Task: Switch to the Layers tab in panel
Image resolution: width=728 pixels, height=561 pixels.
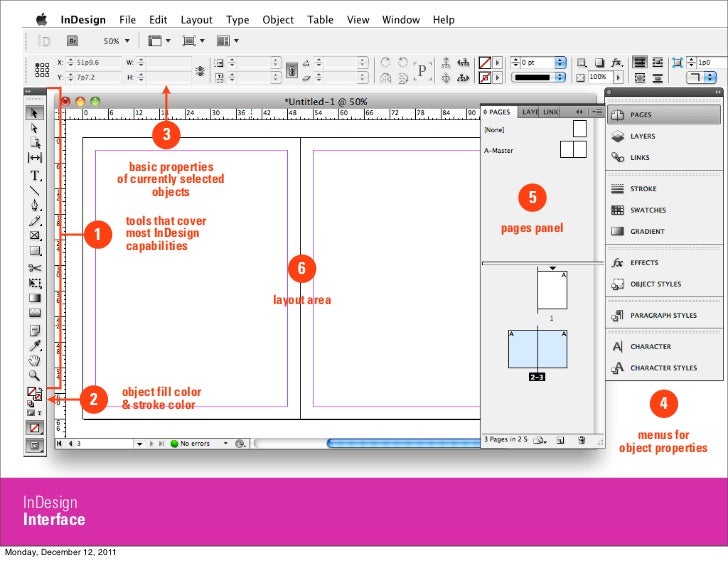Action: pos(530,112)
